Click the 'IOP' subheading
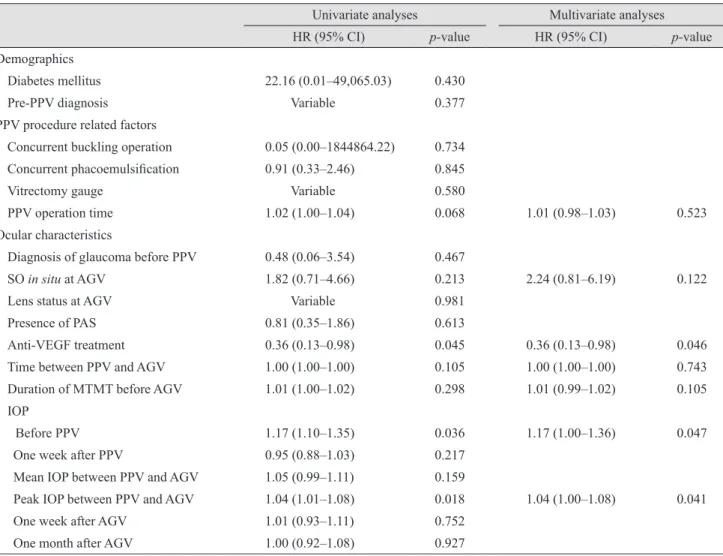Image resolution: width=723 pixels, height=556 pixels. [x=18, y=411]
